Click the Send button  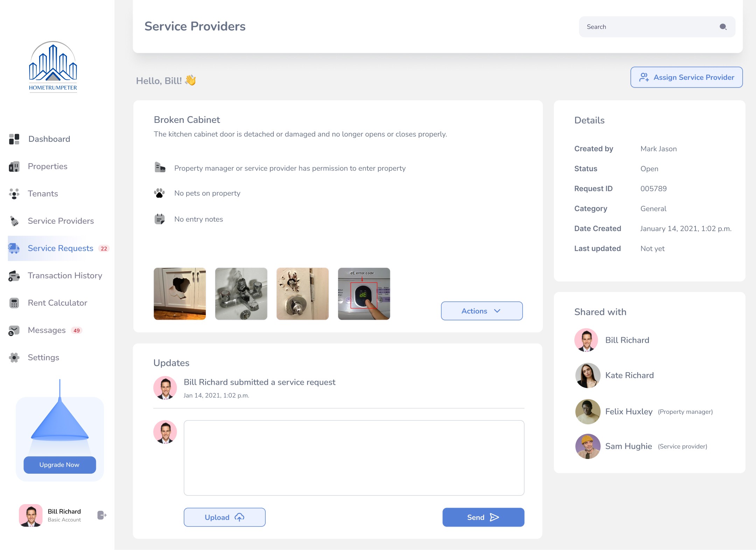tap(483, 517)
